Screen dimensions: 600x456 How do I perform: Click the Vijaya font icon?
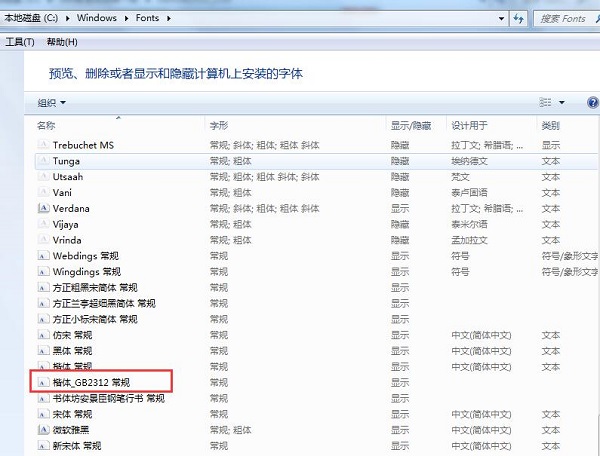[x=43, y=224]
